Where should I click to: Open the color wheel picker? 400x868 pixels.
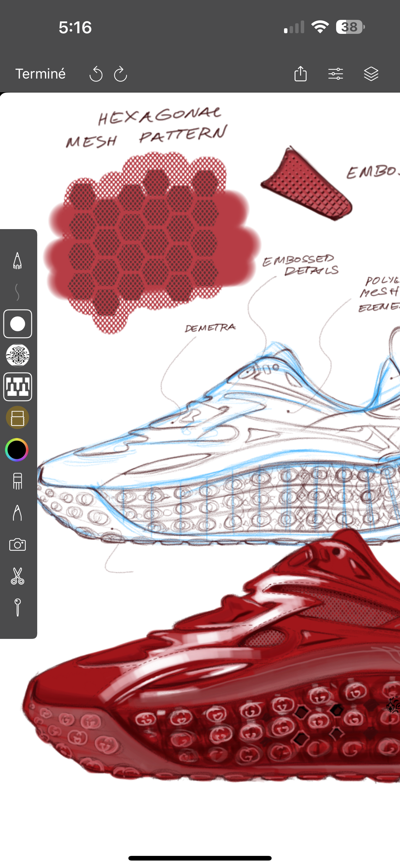[17, 450]
